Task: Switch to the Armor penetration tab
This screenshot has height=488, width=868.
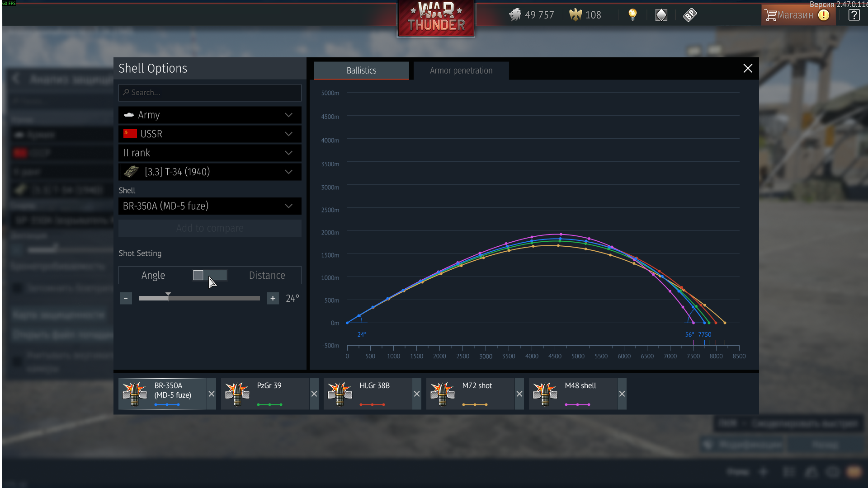Action: (x=461, y=70)
